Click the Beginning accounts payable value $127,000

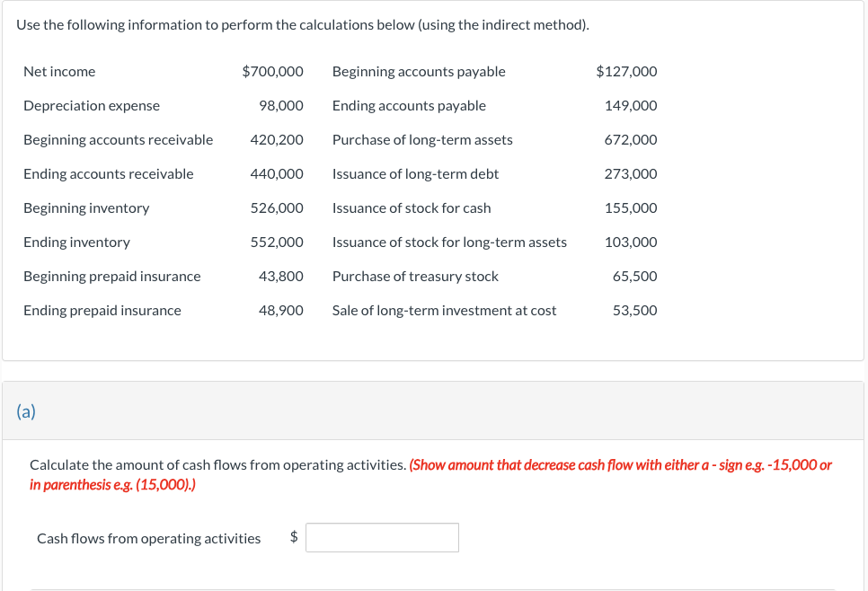pos(626,72)
